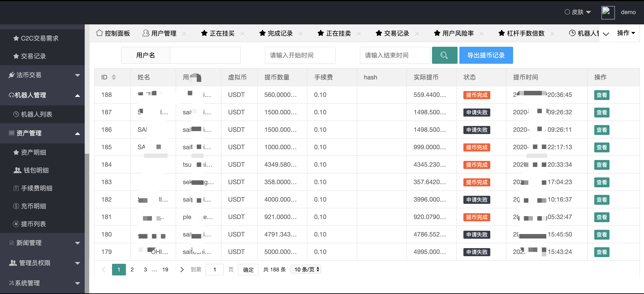
Task: Open the 10 条/页 page size dropdown
Action: click(x=306, y=270)
